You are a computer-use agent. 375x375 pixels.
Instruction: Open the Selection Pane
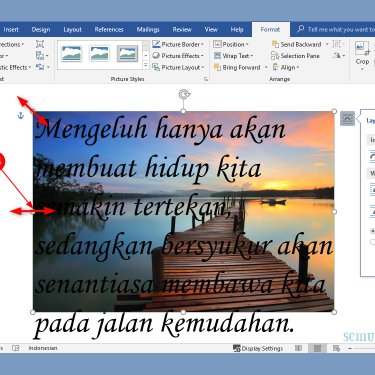(296, 56)
